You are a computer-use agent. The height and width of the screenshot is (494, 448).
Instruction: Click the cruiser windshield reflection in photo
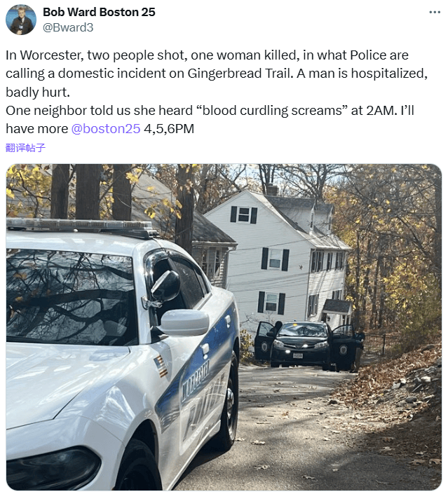pos(71,296)
